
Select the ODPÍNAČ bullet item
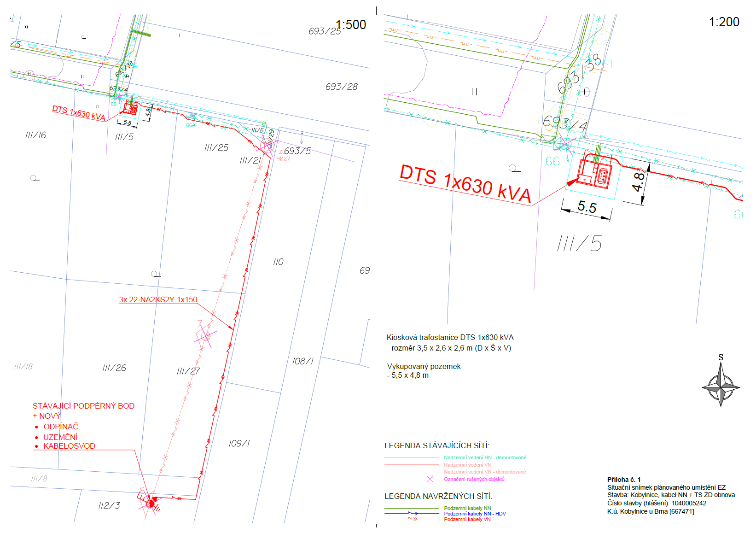[61, 427]
